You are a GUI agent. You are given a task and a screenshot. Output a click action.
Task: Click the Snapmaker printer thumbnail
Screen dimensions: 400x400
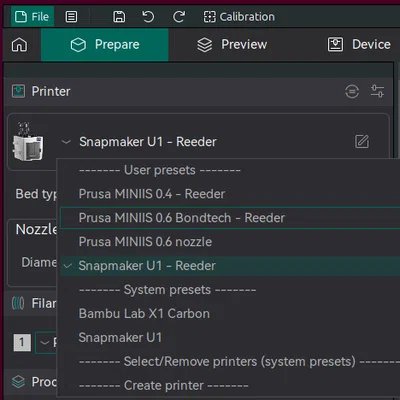click(28, 142)
